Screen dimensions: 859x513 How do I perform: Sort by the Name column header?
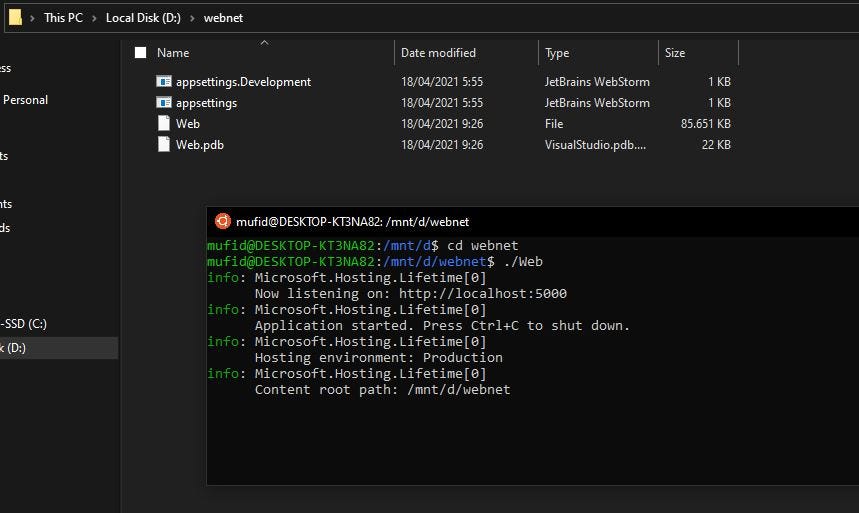click(173, 53)
